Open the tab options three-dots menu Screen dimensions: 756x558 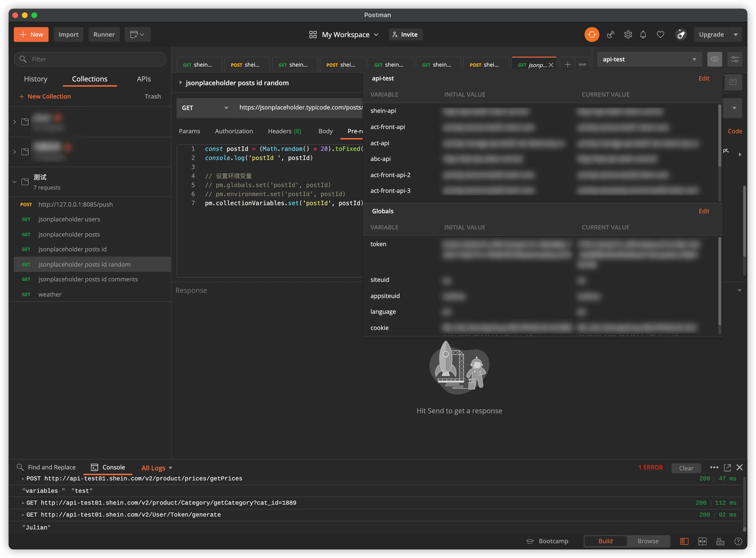coord(582,65)
